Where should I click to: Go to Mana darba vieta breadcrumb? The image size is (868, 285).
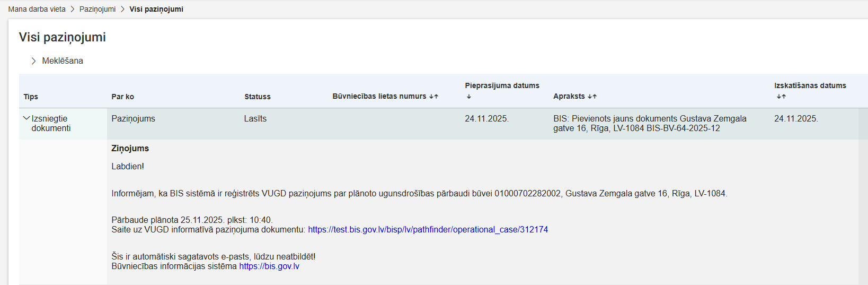pos(37,9)
